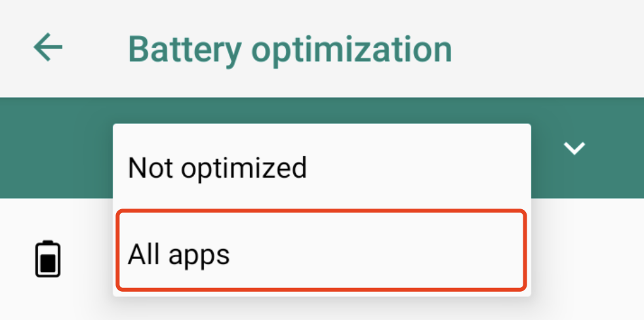Collapse the filter dropdown via the chevron
Screen dimensions: 644x320
pos(574,148)
